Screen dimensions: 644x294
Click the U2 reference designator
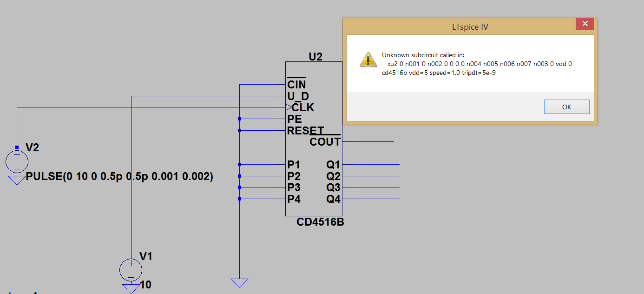[315, 57]
